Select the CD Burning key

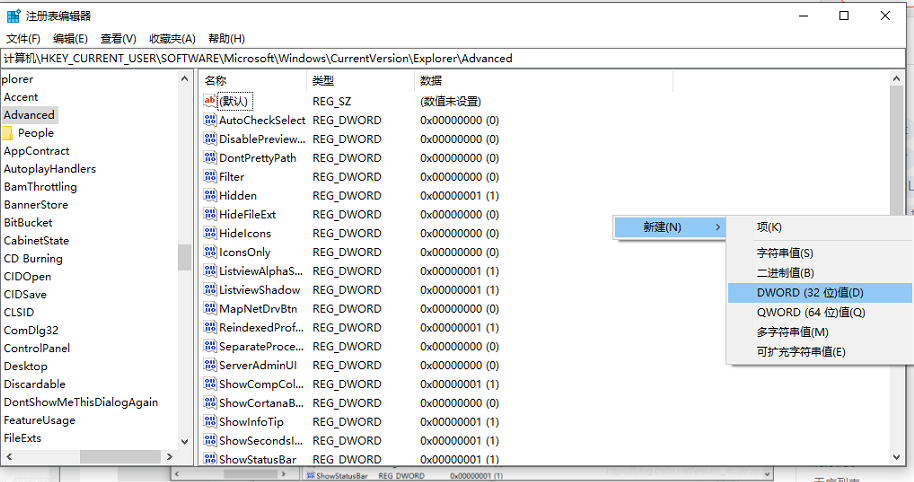pyautogui.click(x=33, y=259)
